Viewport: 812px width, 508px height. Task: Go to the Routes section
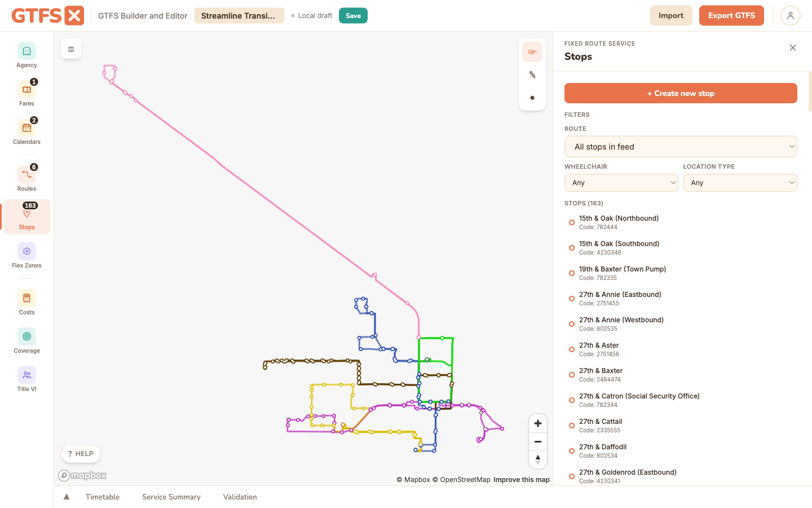point(27,179)
